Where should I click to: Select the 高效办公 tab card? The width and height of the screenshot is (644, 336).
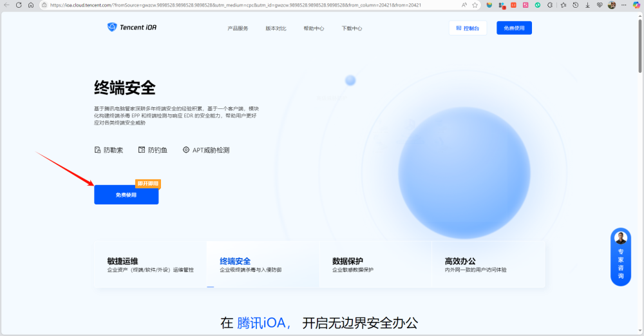pos(488,264)
